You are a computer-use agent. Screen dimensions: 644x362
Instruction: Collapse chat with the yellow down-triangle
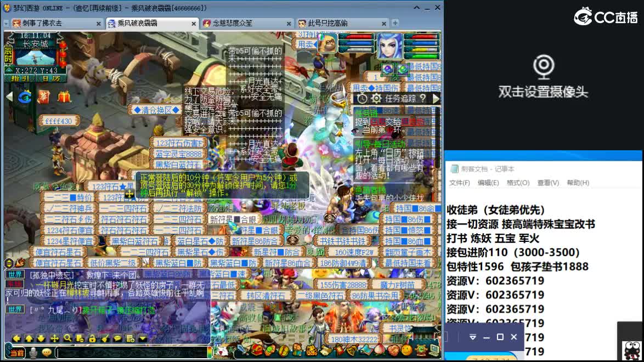(x=143, y=338)
